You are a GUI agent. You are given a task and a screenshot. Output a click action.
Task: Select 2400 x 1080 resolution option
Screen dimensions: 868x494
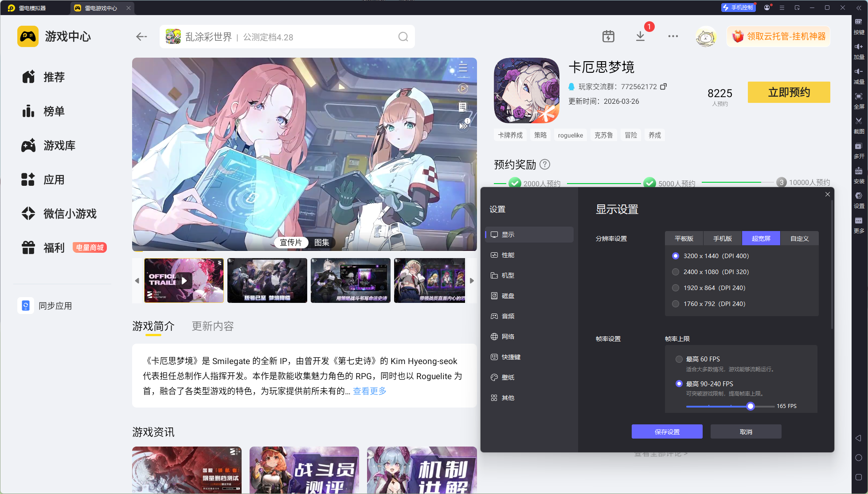676,272
